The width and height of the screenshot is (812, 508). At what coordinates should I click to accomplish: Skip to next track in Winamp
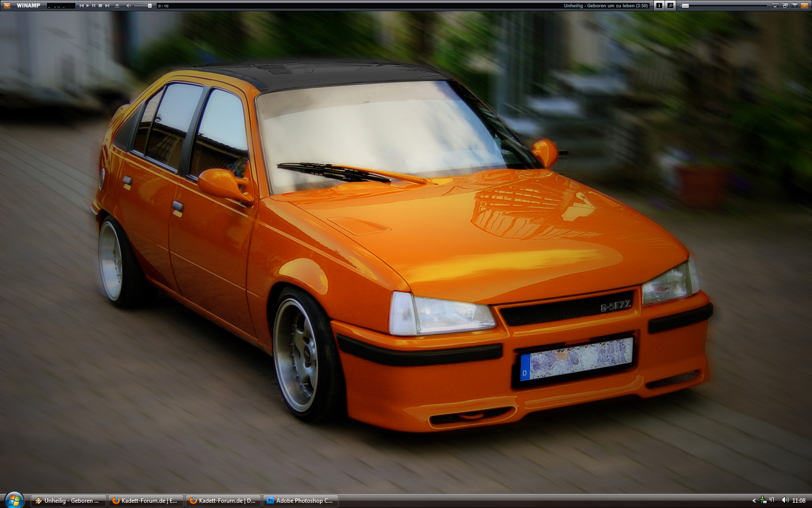(107, 6)
